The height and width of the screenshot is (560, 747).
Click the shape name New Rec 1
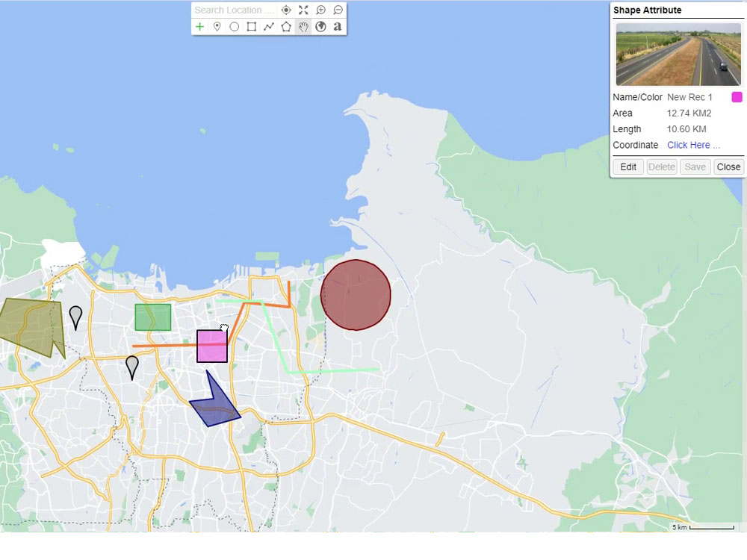click(689, 97)
